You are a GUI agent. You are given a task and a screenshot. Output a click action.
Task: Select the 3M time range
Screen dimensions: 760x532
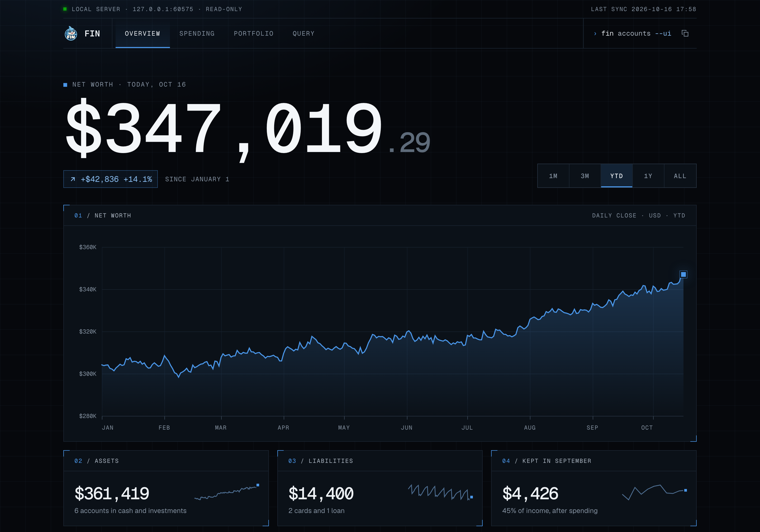pyautogui.click(x=585, y=176)
